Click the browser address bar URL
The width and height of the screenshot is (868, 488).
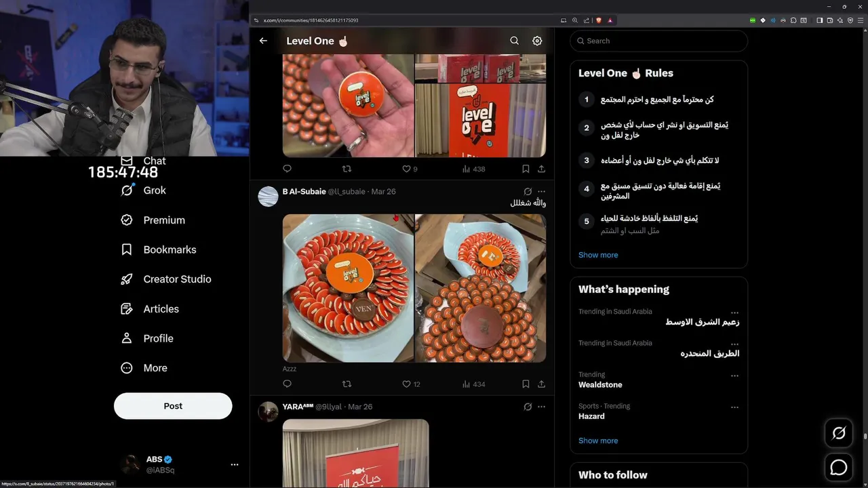[311, 20]
